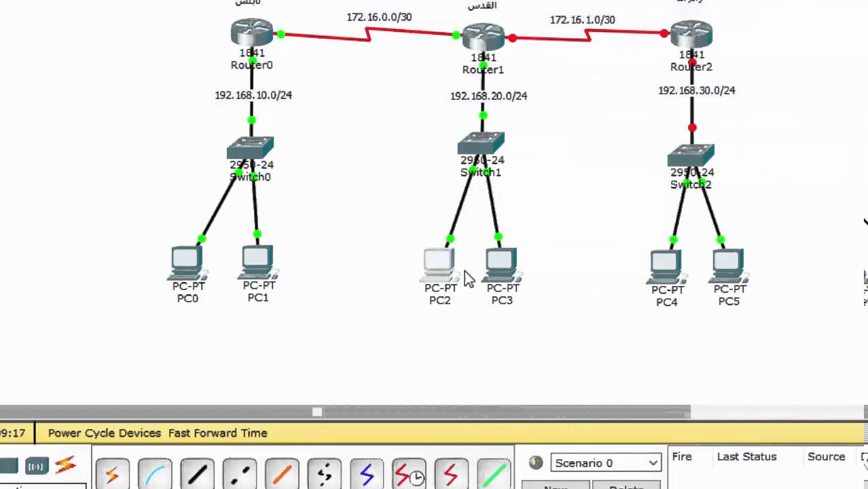The image size is (868, 489).
Task: Click the 192.168.10.0/24 network label
Action: click(253, 95)
